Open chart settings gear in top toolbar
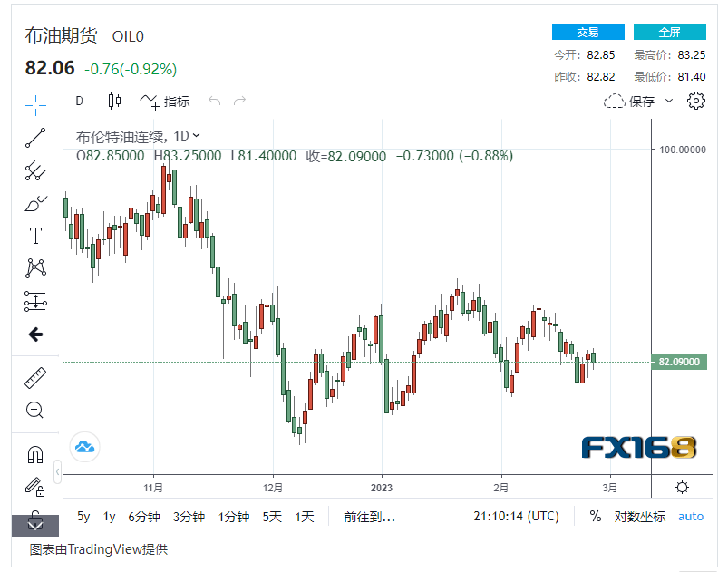The height and width of the screenshot is (572, 728). (x=696, y=101)
